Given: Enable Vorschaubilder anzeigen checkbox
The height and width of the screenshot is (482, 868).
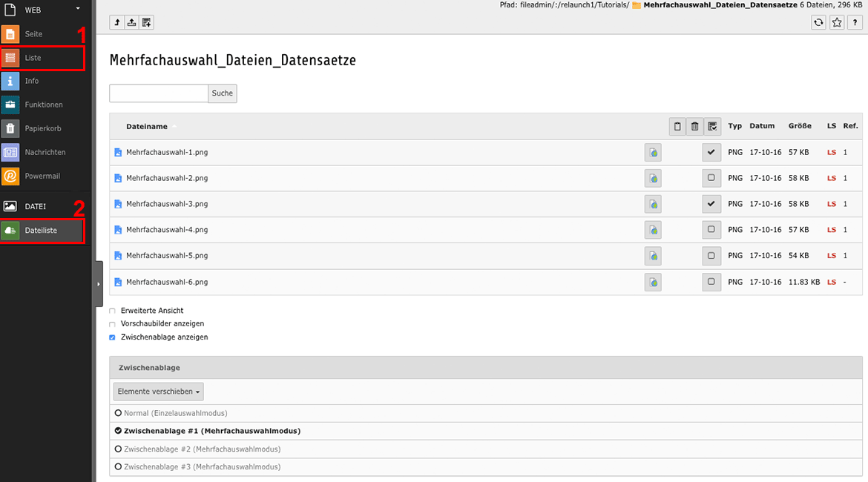Looking at the screenshot, I should click(x=113, y=324).
